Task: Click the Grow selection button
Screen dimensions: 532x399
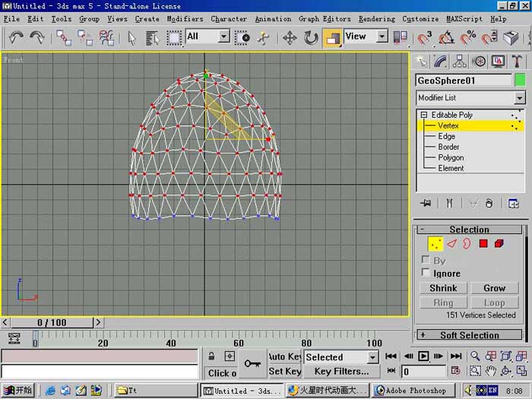Action: [494, 288]
